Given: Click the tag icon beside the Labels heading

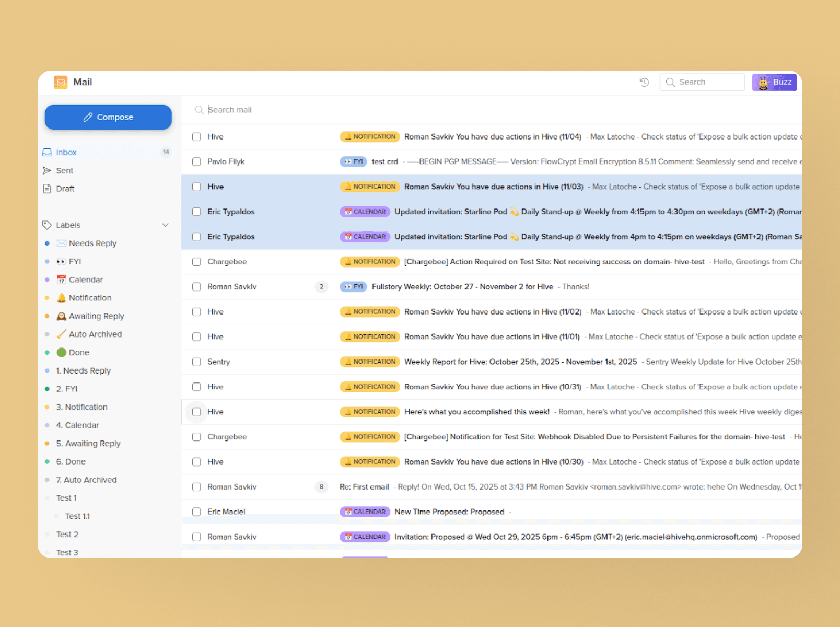Looking at the screenshot, I should click(x=48, y=225).
